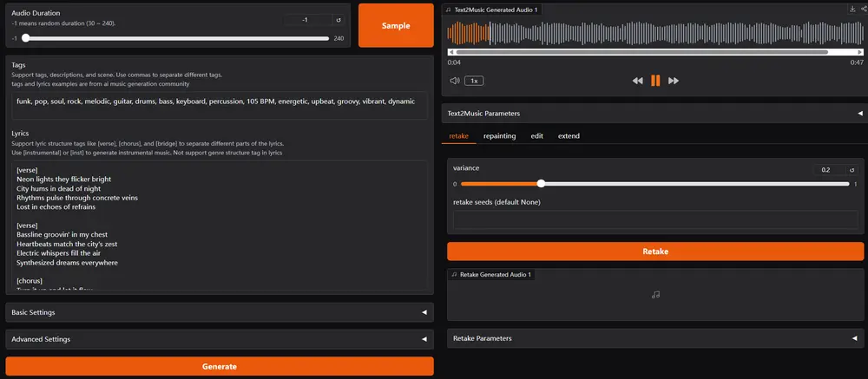Click the 'Retake Generated Audio 1' label

coord(495,274)
